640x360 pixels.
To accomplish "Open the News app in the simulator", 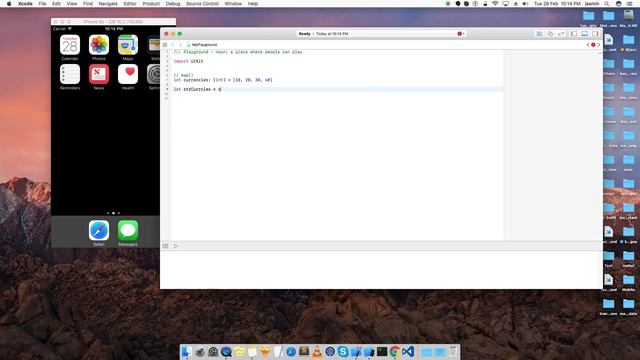I will pyautogui.click(x=99, y=74).
